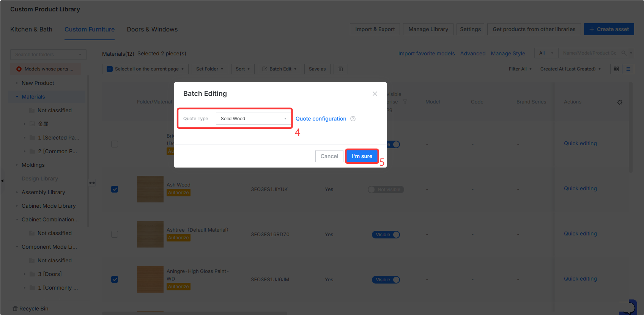Switch to Doors & Windows tab
Viewport: 644px width, 315px height.
pos(152,29)
